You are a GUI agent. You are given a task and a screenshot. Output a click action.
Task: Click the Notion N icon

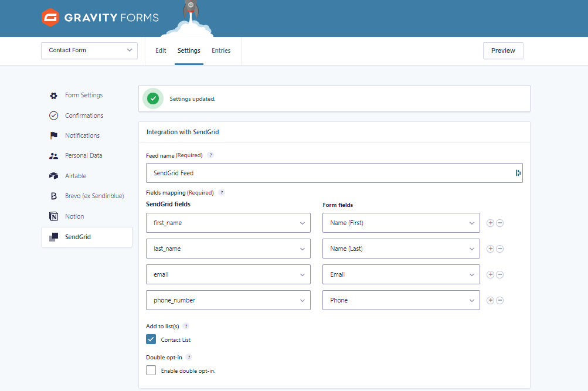[53, 216]
